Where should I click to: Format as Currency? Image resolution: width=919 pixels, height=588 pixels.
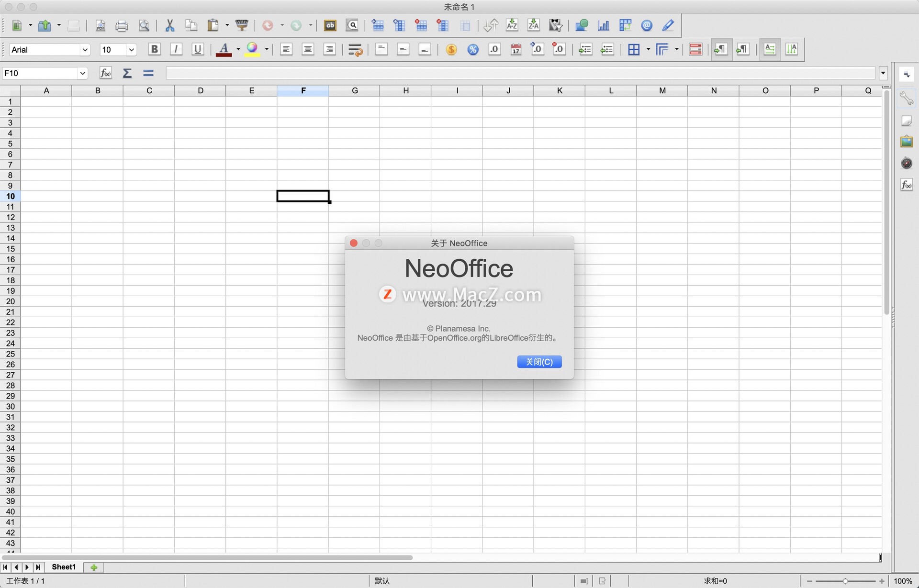point(451,49)
